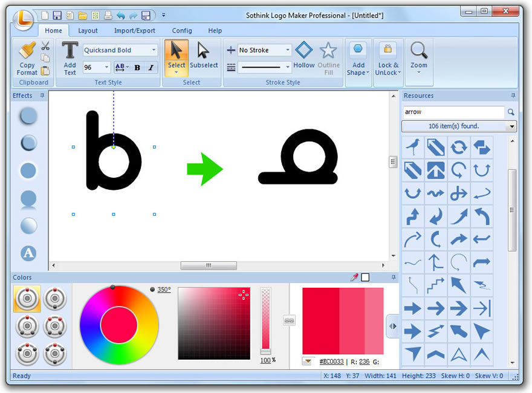
Task: Click the saturation brightness gradient square
Action: click(x=214, y=323)
